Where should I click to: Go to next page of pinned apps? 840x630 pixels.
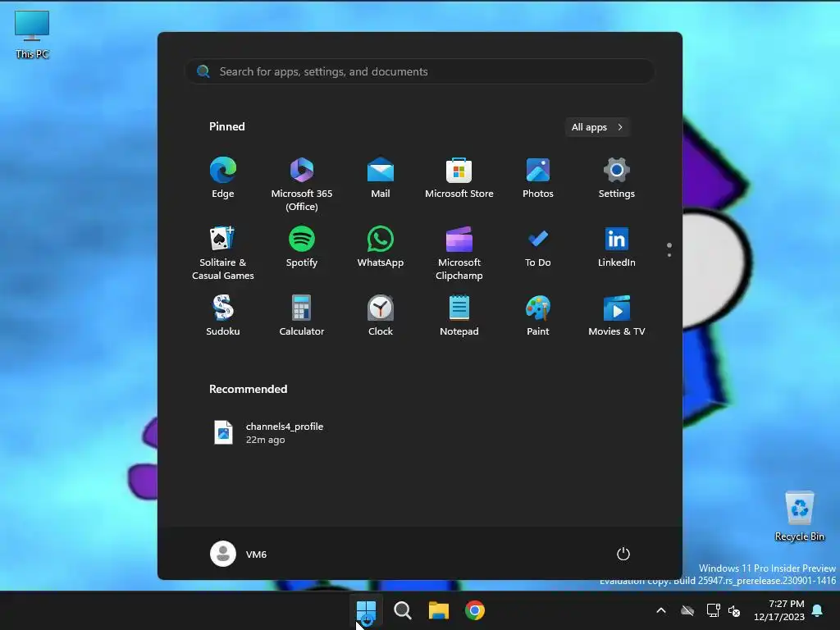click(x=669, y=255)
